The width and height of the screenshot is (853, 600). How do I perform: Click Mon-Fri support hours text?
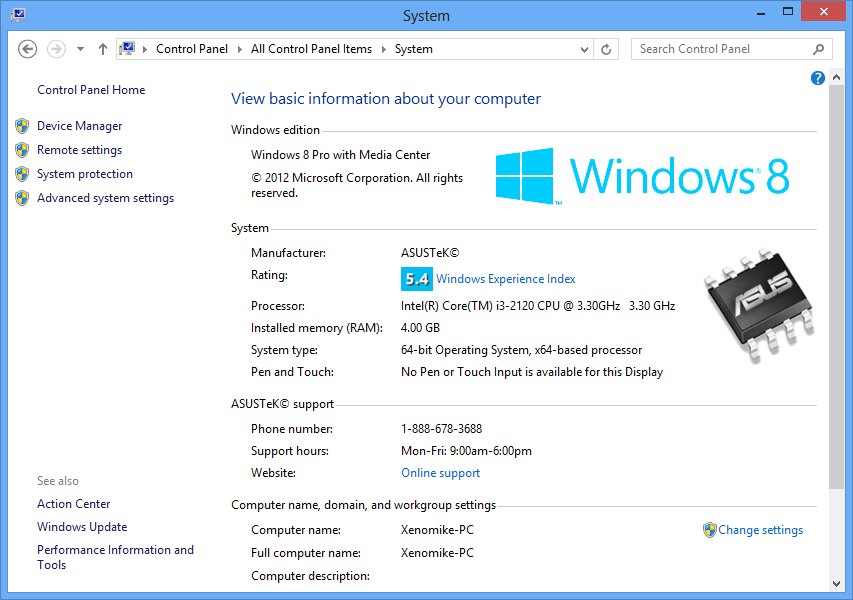tap(466, 451)
